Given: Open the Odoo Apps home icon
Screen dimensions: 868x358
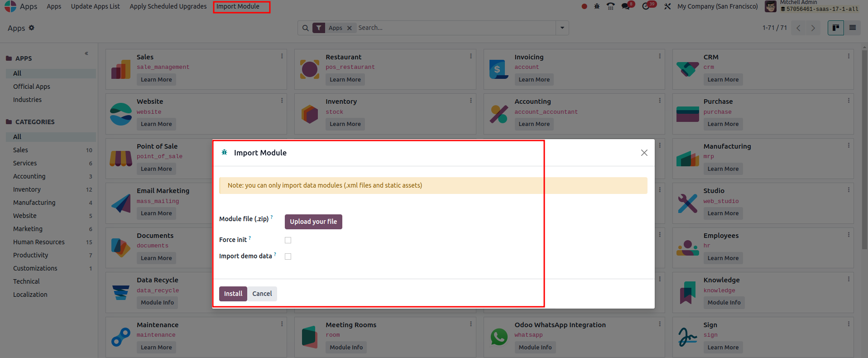Looking at the screenshot, I should tap(10, 6).
